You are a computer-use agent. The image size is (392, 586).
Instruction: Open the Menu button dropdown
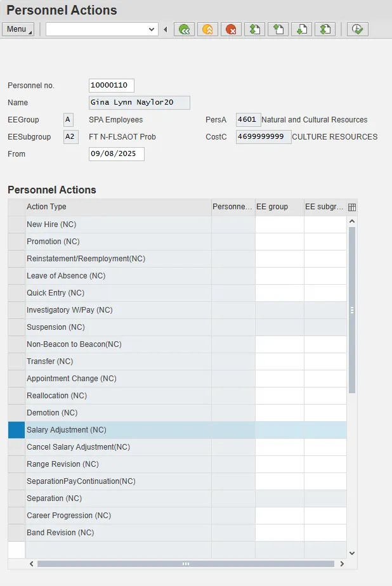(18, 29)
